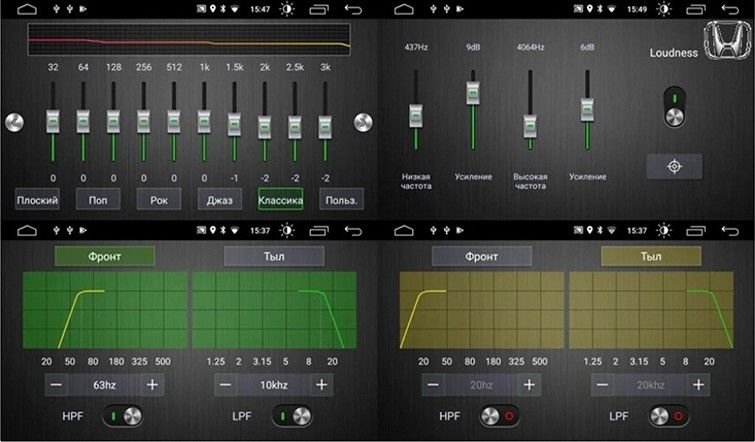Tap the back arrow on the equalizer screen
Viewport: 755px width, 442px height.
(x=353, y=9)
